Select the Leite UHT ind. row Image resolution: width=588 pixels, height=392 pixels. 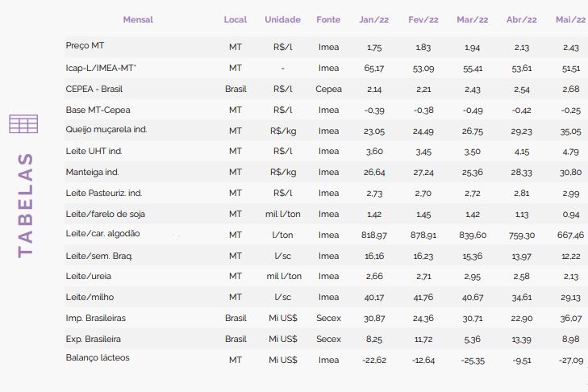(x=326, y=151)
